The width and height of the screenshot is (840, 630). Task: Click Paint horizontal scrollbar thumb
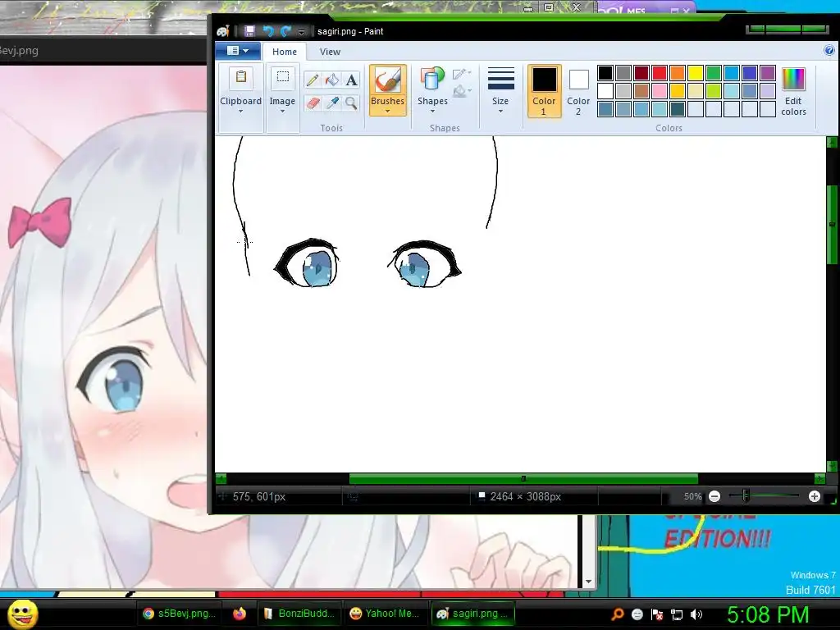point(523,478)
